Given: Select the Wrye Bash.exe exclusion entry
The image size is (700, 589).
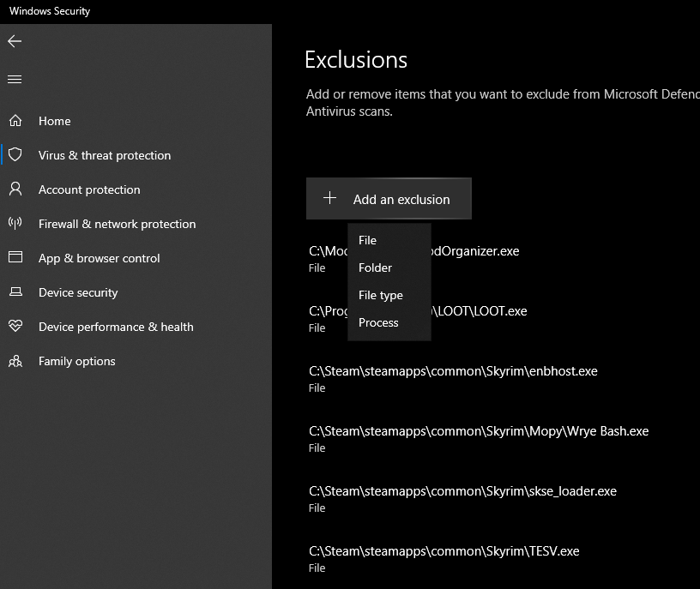Looking at the screenshot, I should click(x=479, y=439).
